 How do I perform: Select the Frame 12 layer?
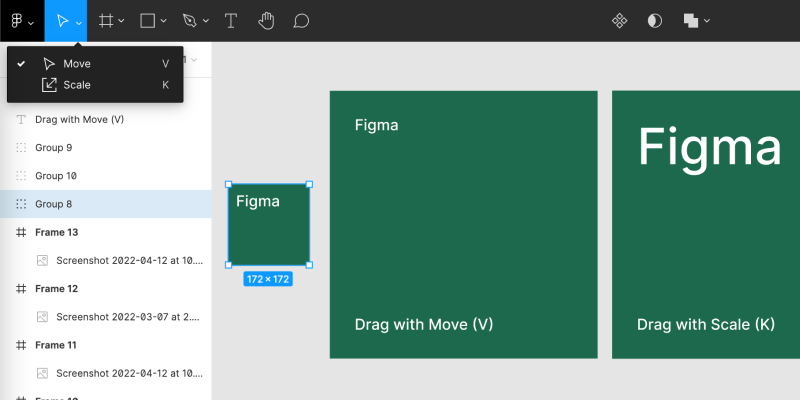pyautogui.click(x=106, y=289)
